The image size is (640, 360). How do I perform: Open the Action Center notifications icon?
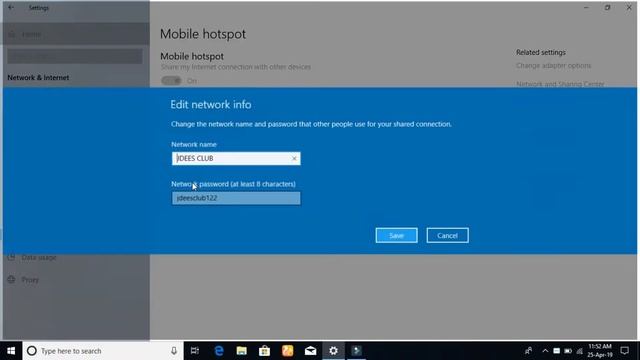click(624, 351)
